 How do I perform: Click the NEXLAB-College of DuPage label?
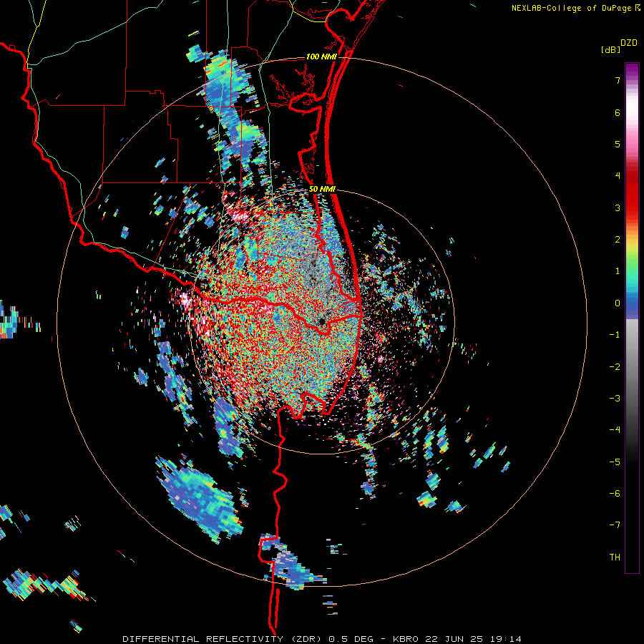pos(571,8)
